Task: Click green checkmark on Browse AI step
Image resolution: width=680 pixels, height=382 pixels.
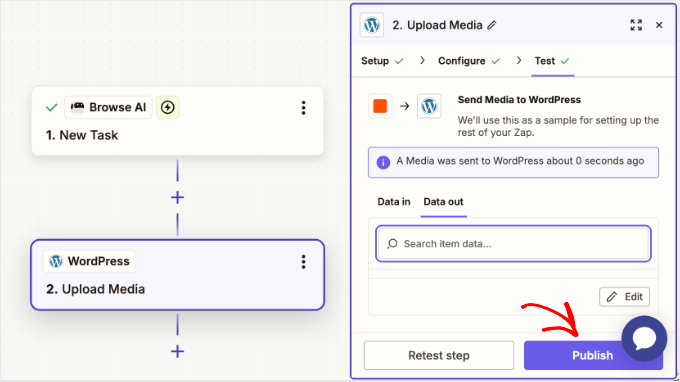Action: [52, 107]
